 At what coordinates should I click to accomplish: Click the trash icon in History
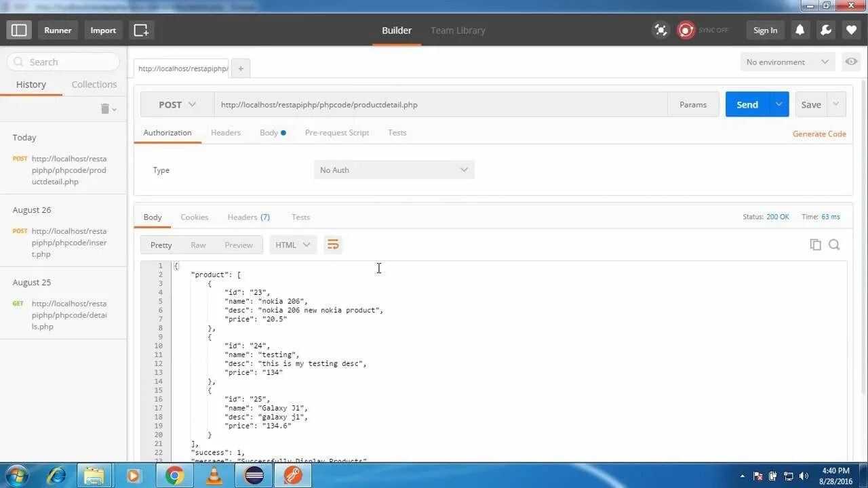(x=104, y=108)
